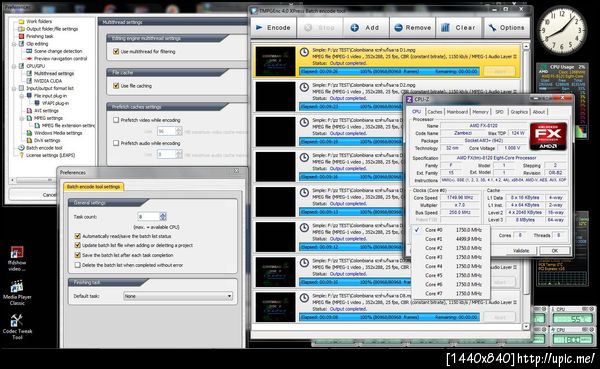The image size is (600, 369).
Task: Switch to the Mainboard tab in CPU-Z
Action: tap(457, 112)
